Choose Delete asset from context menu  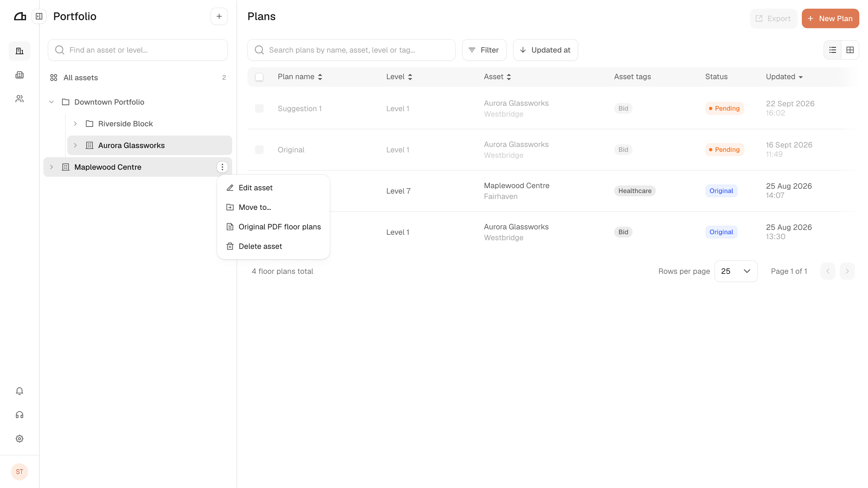(x=273, y=246)
